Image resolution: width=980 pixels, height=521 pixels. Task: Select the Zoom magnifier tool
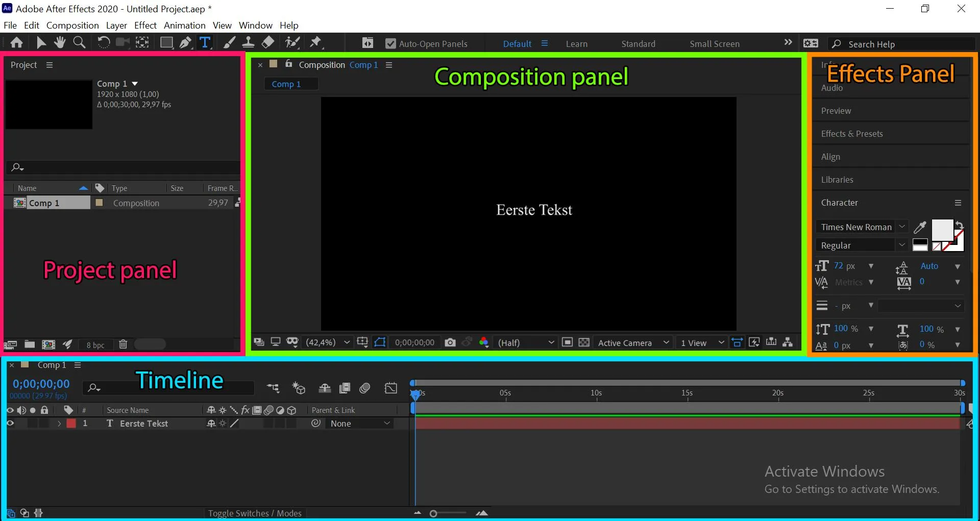click(x=79, y=43)
